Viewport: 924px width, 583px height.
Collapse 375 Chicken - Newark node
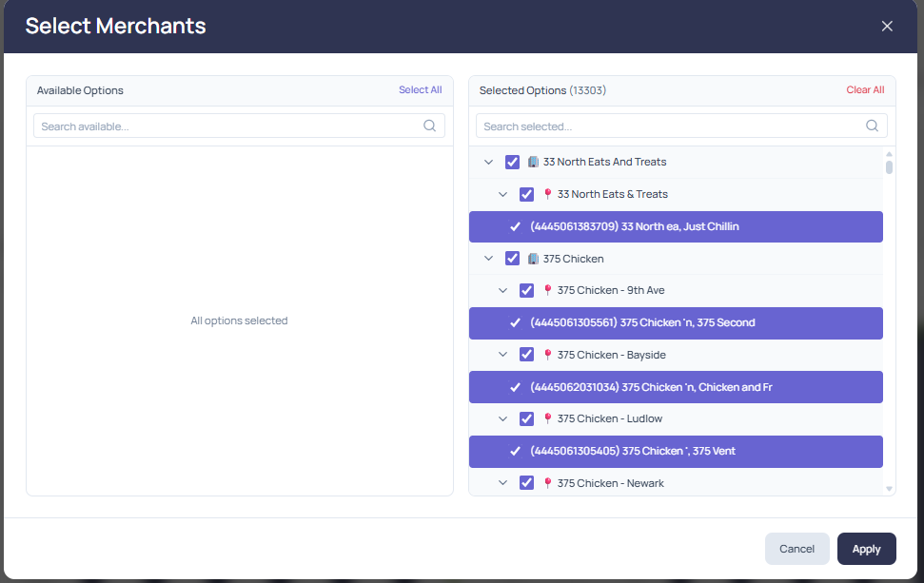(502, 483)
